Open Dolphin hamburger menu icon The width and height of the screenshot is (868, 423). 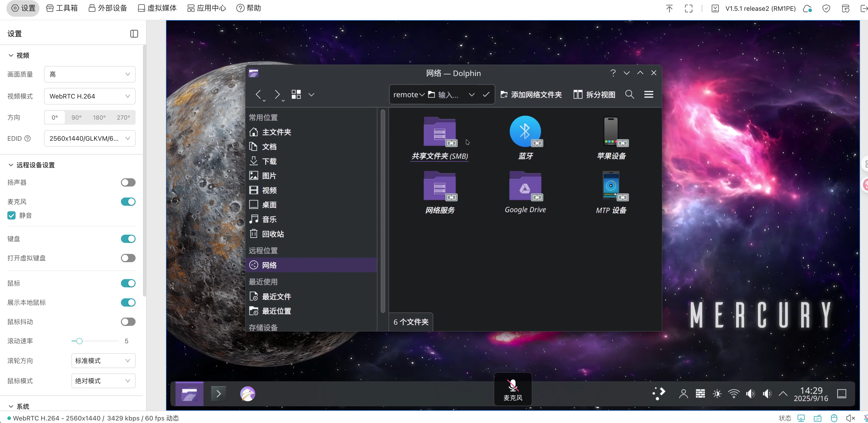click(649, 95)
